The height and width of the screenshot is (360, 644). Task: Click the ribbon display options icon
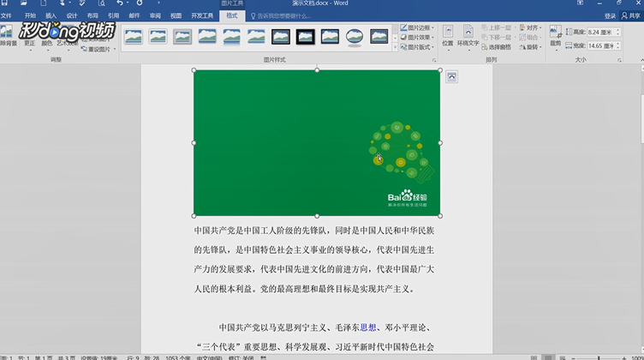point(580,3)
